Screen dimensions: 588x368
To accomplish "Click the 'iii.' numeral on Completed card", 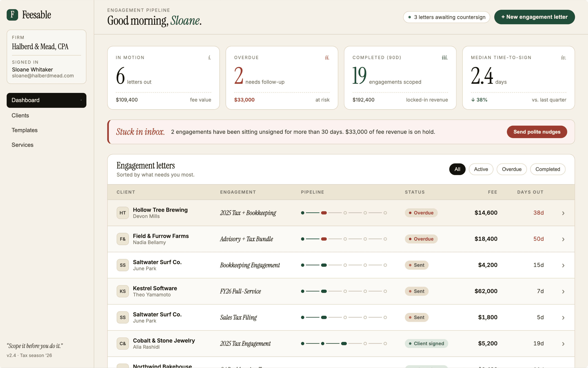I will click(445, 57).
